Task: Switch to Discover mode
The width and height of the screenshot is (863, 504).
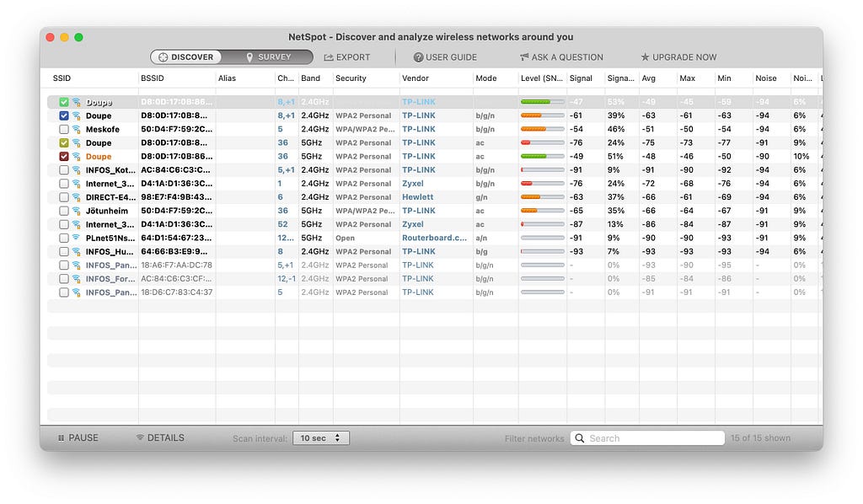Action: point(186,57)
